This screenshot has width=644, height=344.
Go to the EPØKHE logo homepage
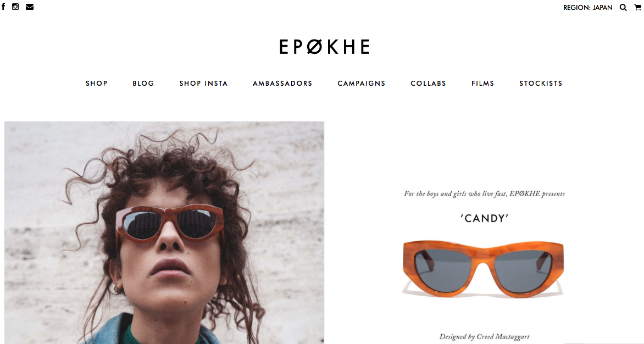[324, 47]
